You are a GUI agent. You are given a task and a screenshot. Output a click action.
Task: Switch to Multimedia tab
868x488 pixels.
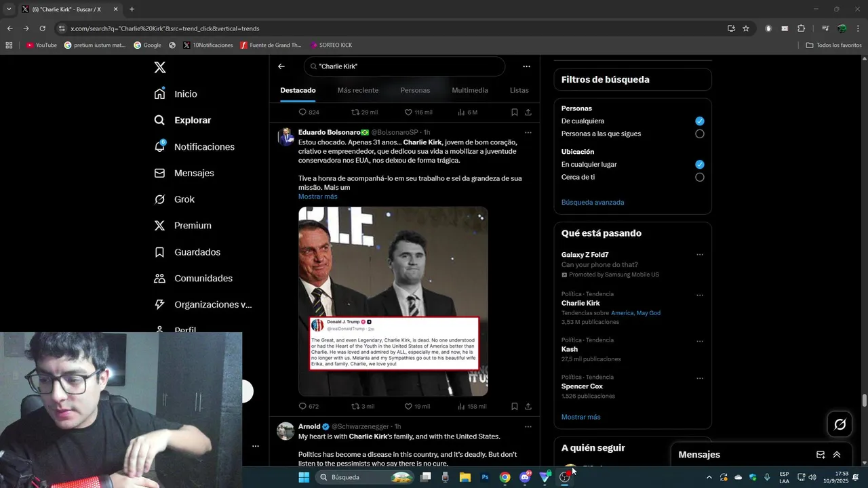pyautogui.click(x=470, y=90)
